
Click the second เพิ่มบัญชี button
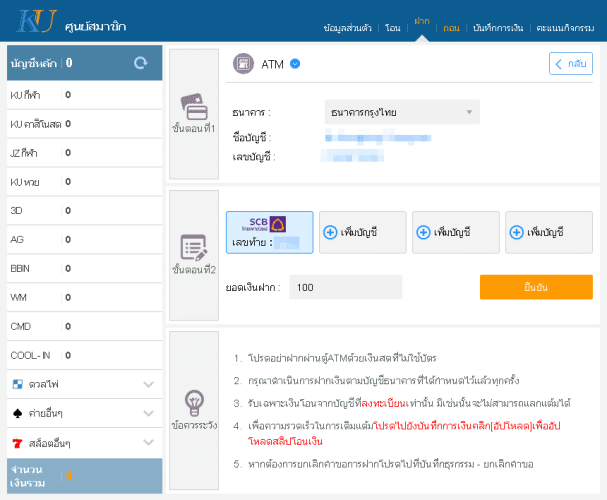(x=456, y=232)
